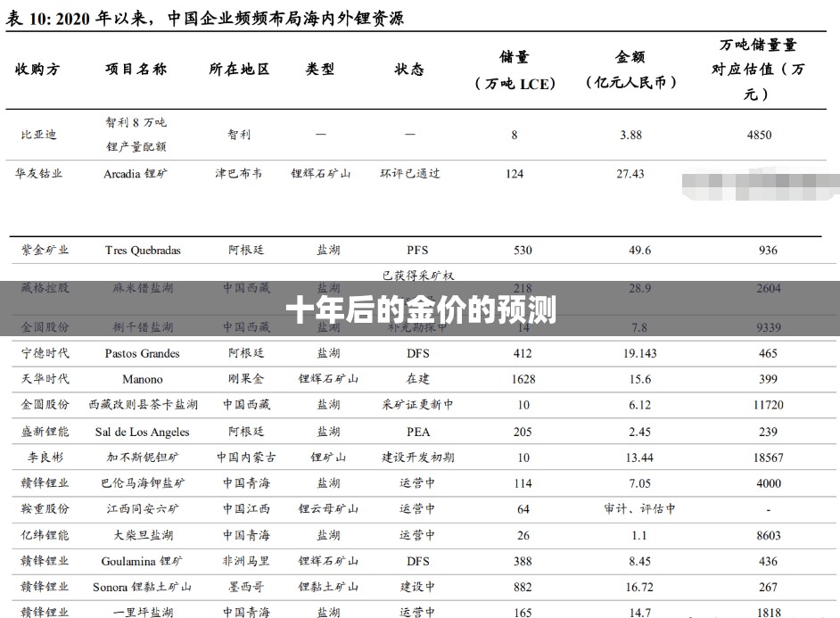Select '西藏改则县茶卡盐湖' project cell

click(143, 405)
